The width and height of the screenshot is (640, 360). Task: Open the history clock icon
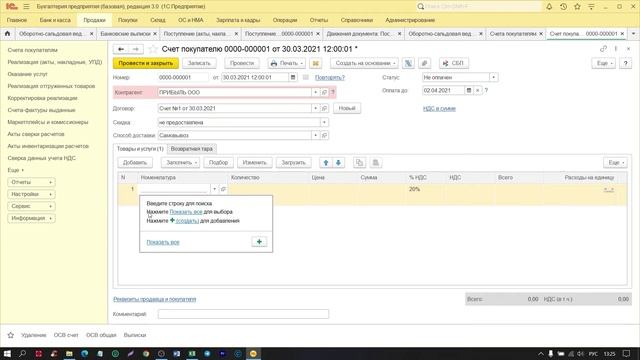(563, 7)
